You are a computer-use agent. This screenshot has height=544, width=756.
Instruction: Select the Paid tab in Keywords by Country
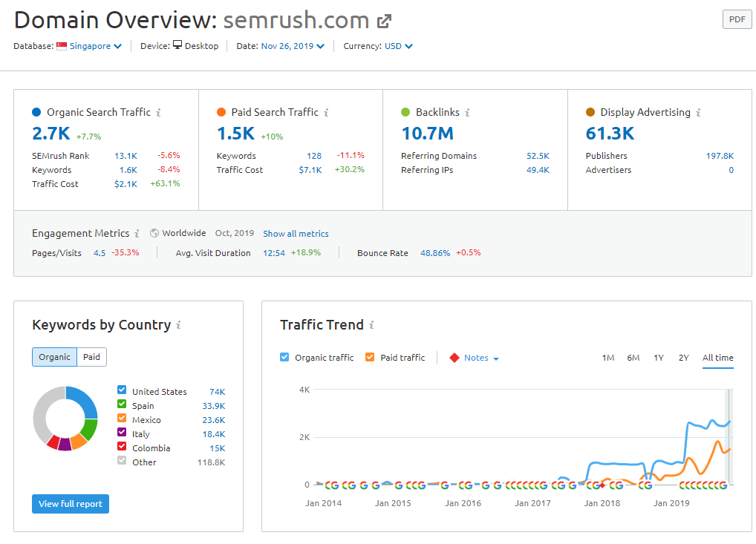[x=91, y=357]
